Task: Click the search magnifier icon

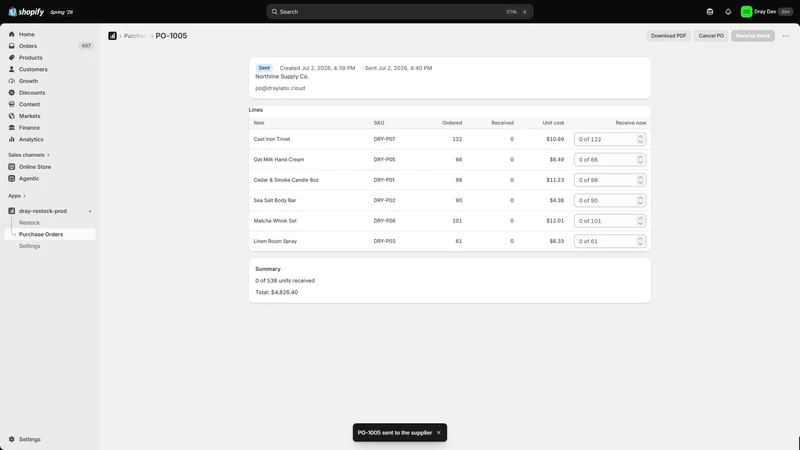Action: [274, 12]
